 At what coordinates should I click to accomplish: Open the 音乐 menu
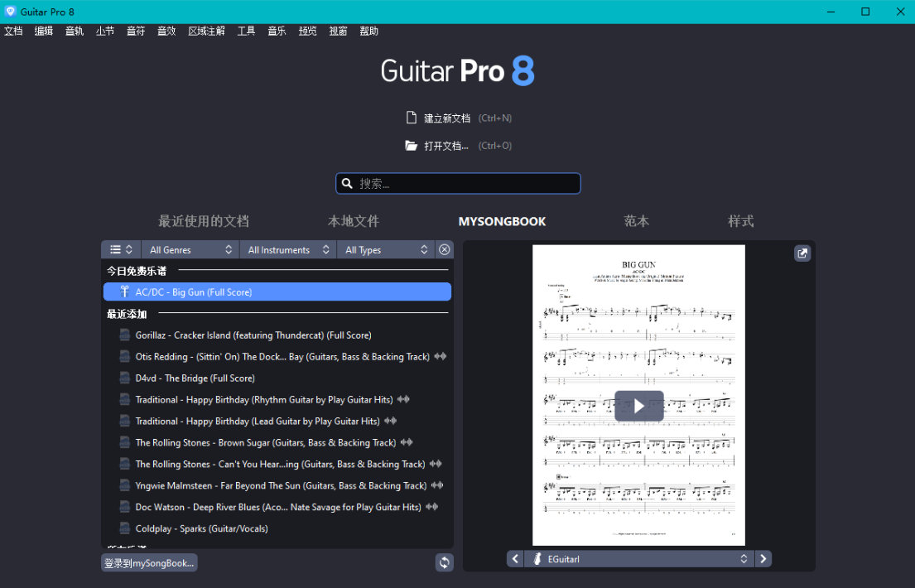(x=277, y=31)
